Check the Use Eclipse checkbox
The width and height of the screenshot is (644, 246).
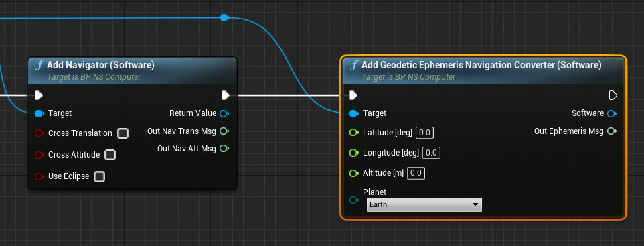[x=99, y=176]
